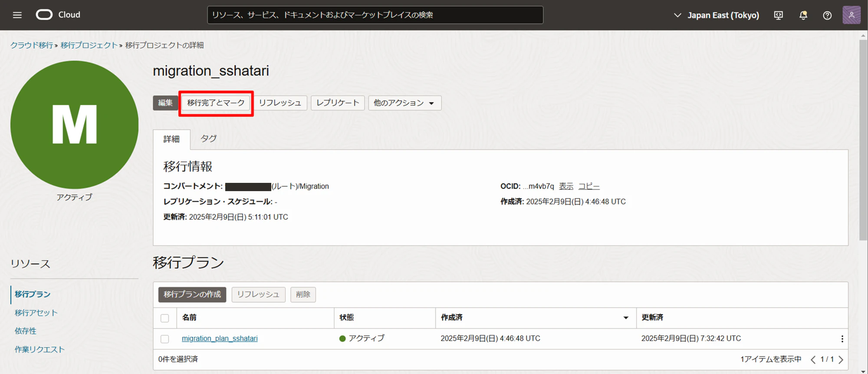868x374 pixels.
Task: Select 移行プラン in the resources menu
Action: [x=33, y=295]
